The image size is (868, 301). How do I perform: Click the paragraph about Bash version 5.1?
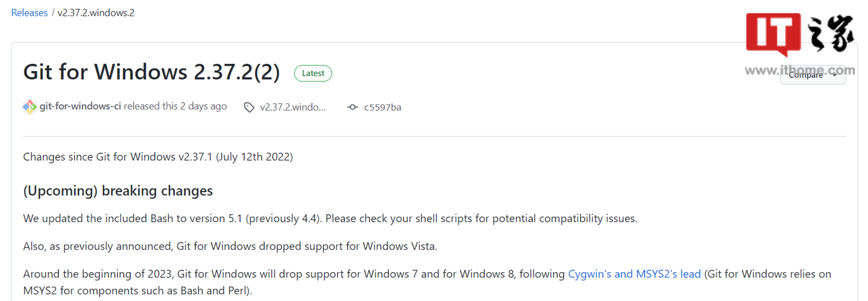pos(330,219)
